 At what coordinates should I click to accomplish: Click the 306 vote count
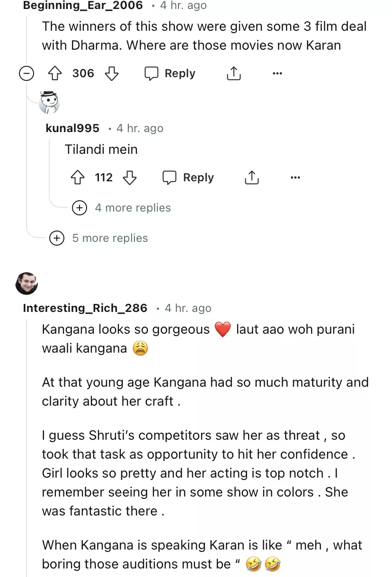[x=83, y=73]
